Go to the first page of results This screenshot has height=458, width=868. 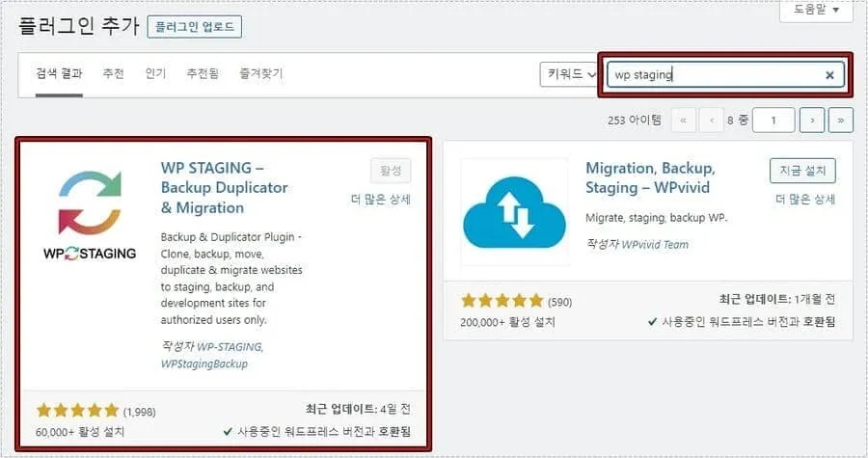point(684,120)
